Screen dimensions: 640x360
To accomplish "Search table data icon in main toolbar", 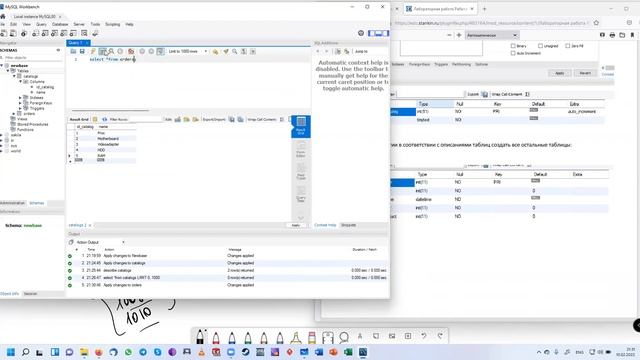I will tap(84, 33).
